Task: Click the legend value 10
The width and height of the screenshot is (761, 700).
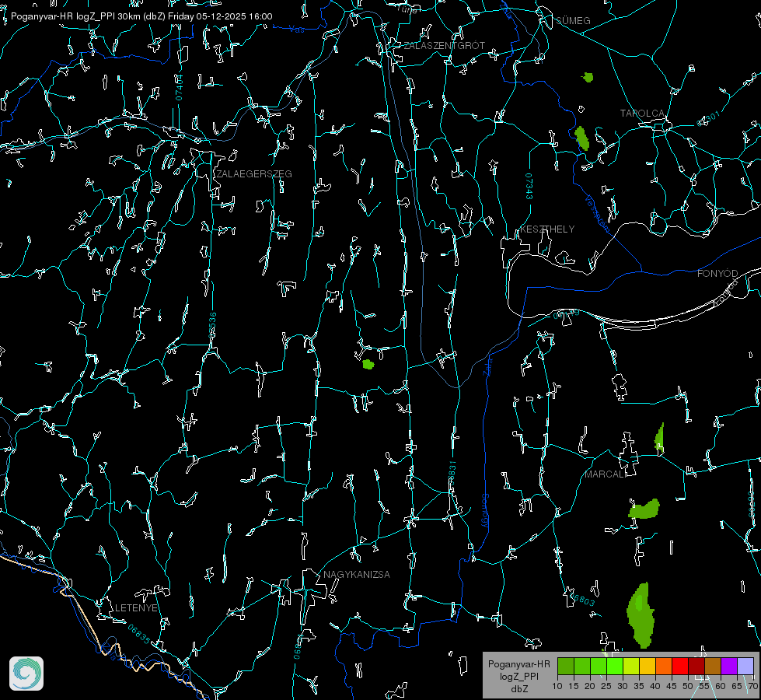Action: click(x=557, y=687)
